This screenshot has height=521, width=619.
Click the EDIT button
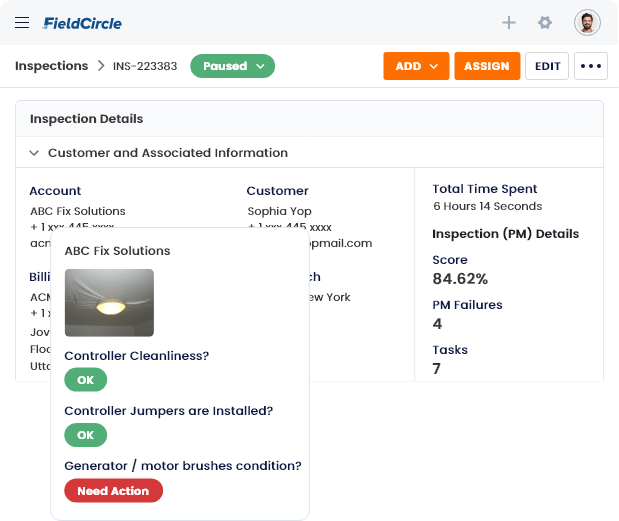547,66
